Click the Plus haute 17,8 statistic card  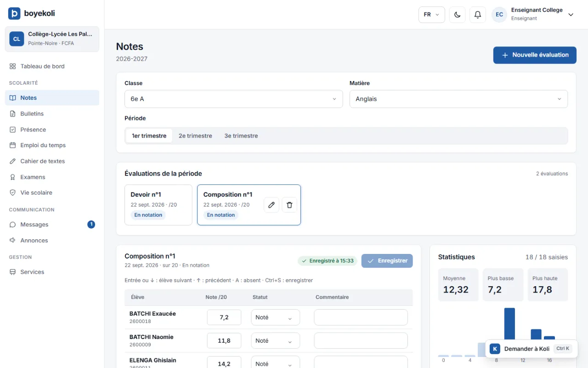tap(548, 285)
